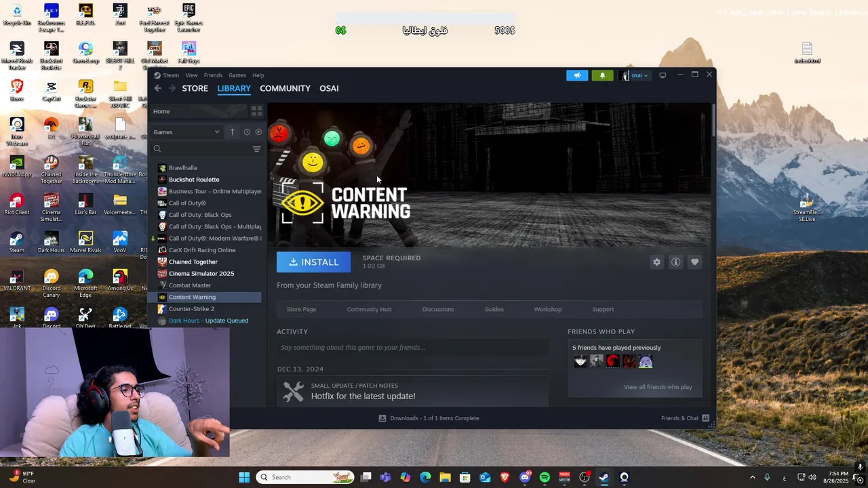This screenshot has height=488, width=868.
Task: Open the View menu
Action: tap(192, 75)
